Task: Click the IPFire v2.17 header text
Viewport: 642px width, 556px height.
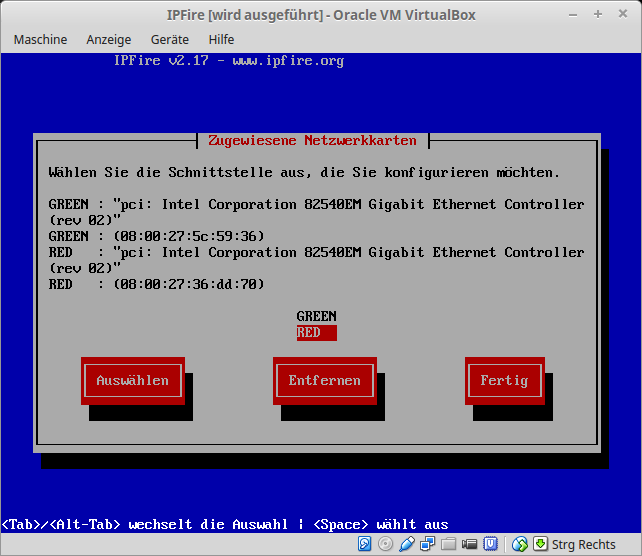Action: (x=229, y=61)
